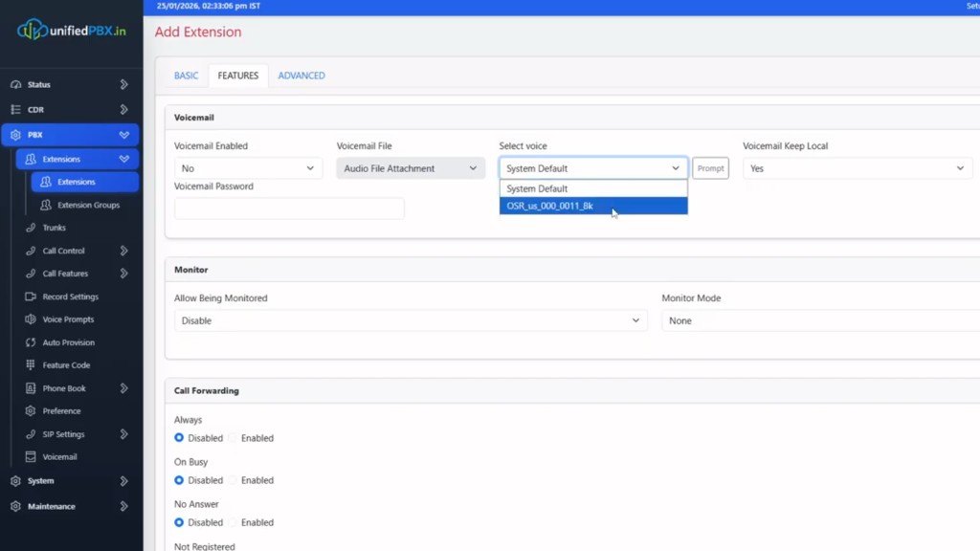The image size is (980, 551).
Task: Click the Voicemail sidebar icon
Action: (31, 456)
